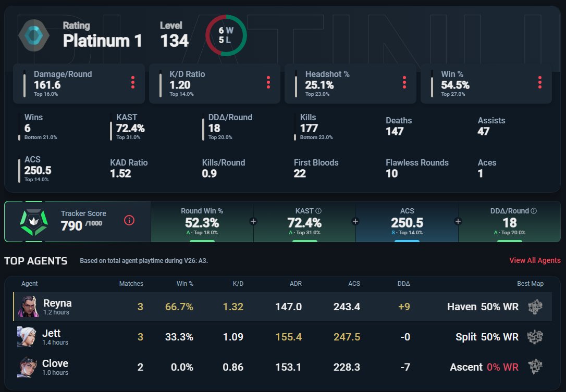Click the K/D Ratio 1.20 stat value
Image resolution: width=566 pixels, height=392 pixels.
point(180,85)
